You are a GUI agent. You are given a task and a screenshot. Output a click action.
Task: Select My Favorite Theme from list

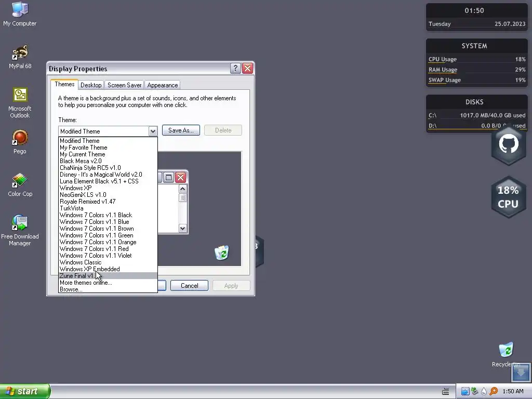coord(108,147)
